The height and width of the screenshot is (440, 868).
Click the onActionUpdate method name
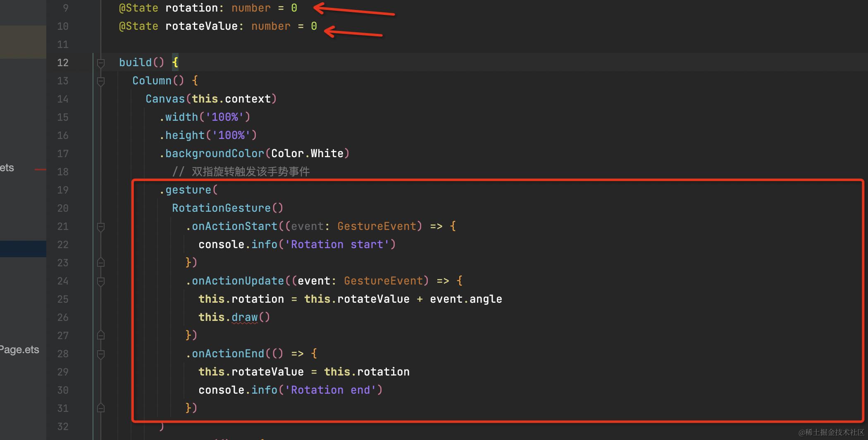coord(238,281)
